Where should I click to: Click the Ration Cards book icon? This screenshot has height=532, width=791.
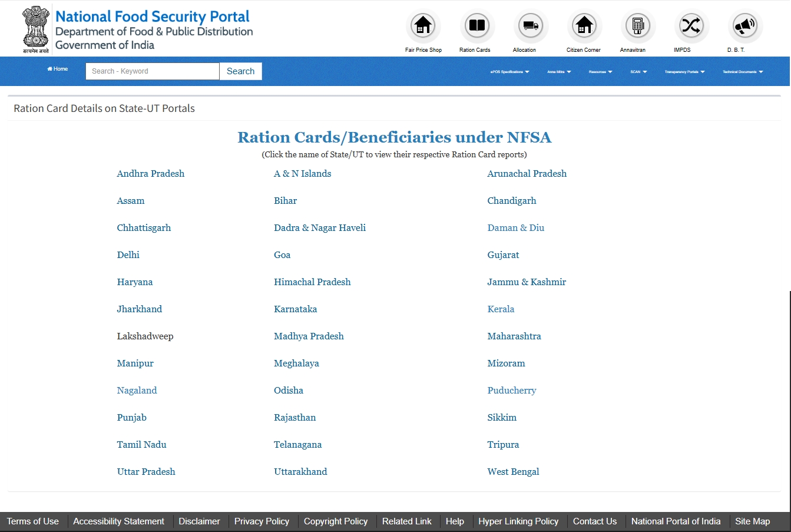476,26
